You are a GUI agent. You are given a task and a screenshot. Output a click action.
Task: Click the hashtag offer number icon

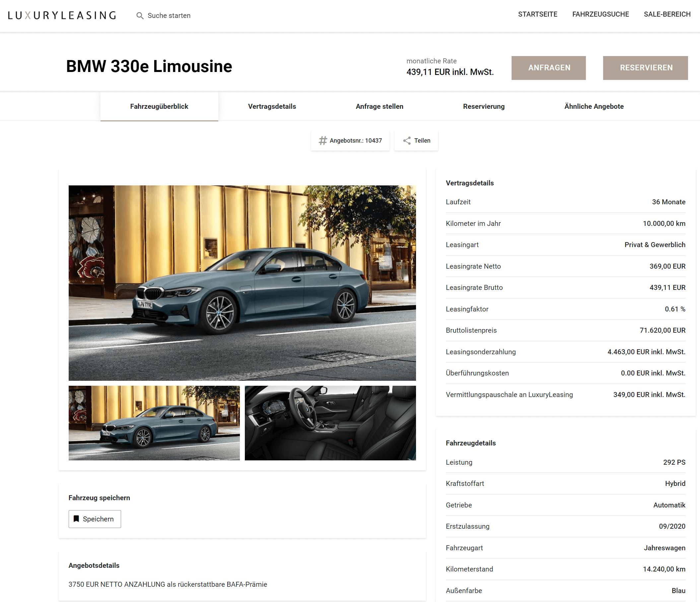(323, 141)
